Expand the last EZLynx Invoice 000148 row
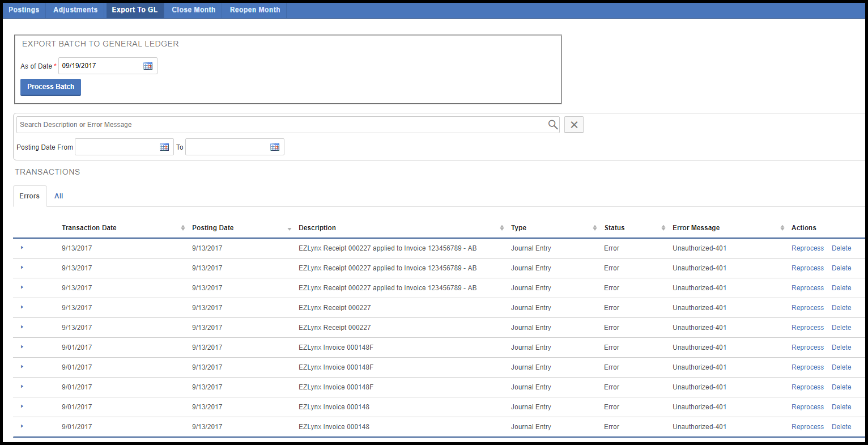 [x=22, y=426]
